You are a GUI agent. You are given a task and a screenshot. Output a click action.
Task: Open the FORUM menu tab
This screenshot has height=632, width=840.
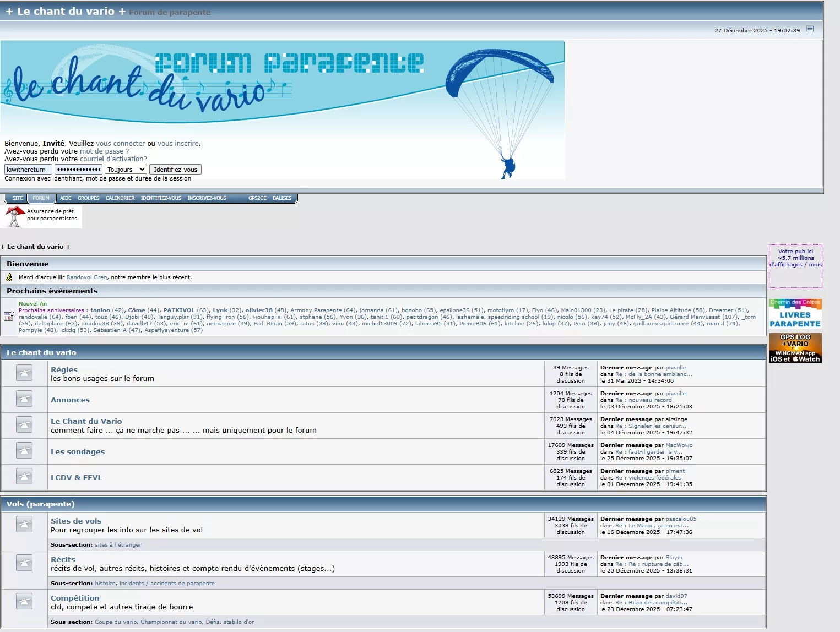point(41,198)
